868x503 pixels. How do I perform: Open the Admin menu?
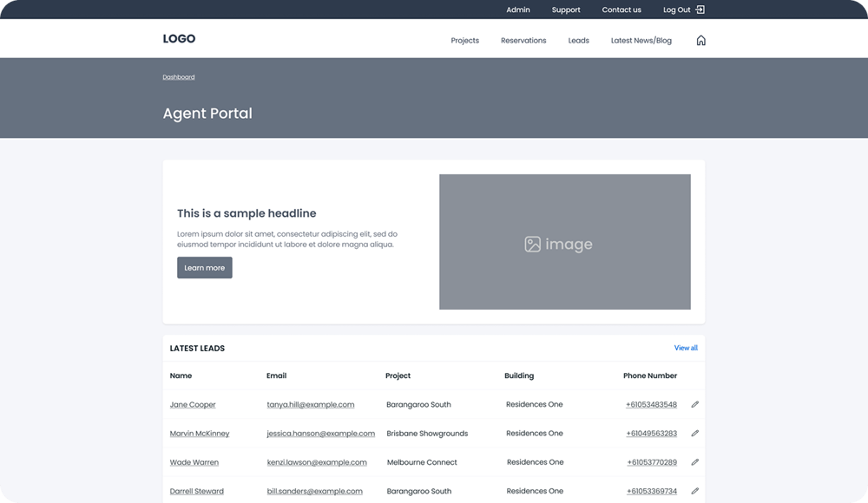[518, 10]
